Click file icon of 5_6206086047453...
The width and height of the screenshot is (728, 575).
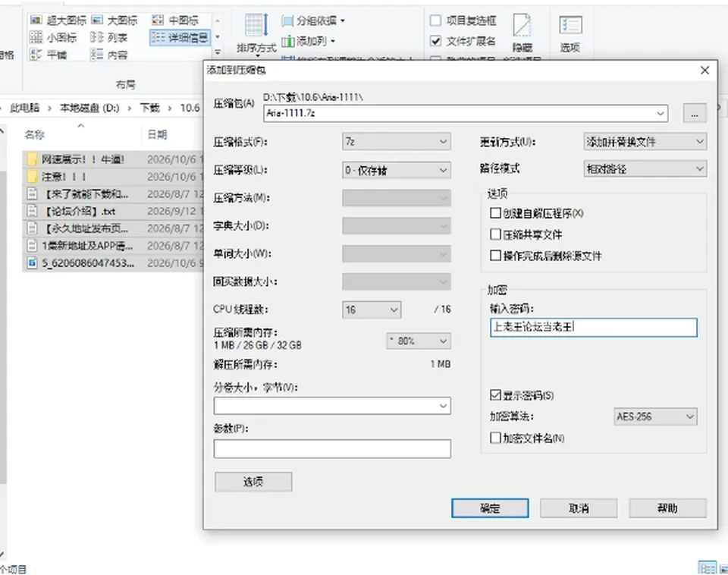pos(32,263)
